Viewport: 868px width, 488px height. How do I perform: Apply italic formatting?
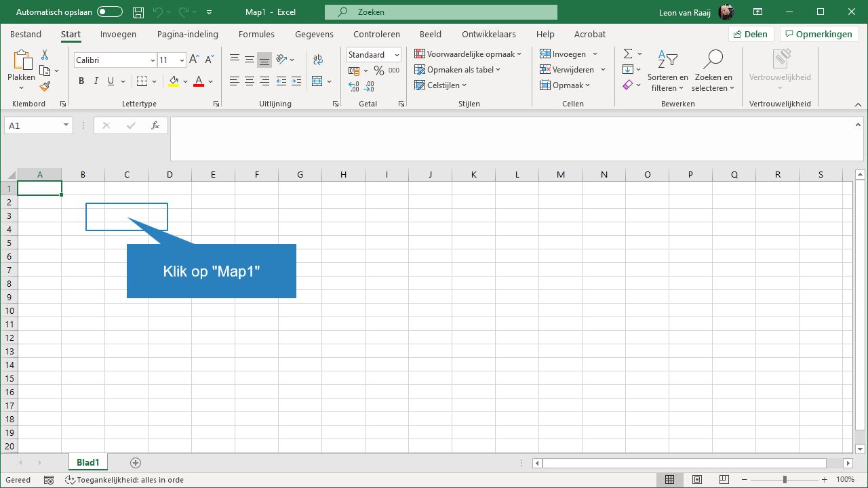tap(96, 81)
